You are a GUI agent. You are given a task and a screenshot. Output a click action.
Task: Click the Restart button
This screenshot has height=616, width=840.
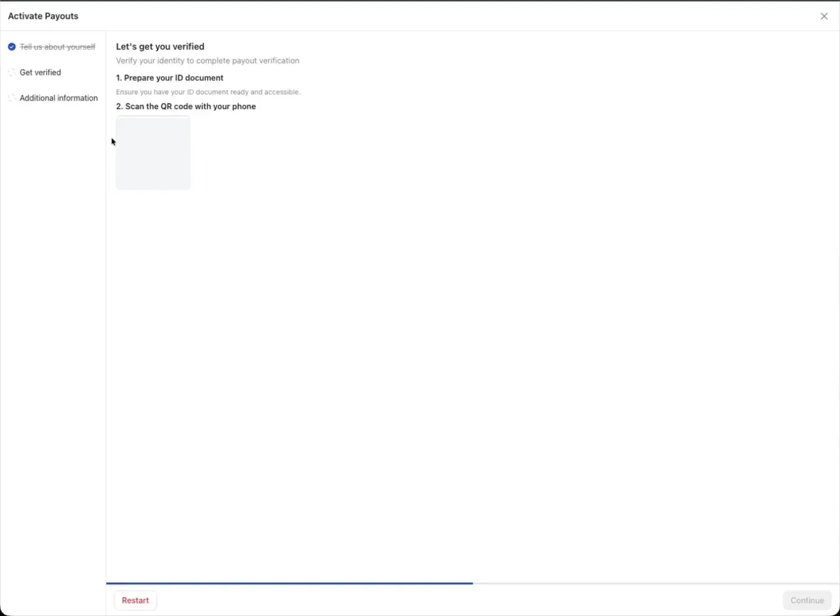135,600
